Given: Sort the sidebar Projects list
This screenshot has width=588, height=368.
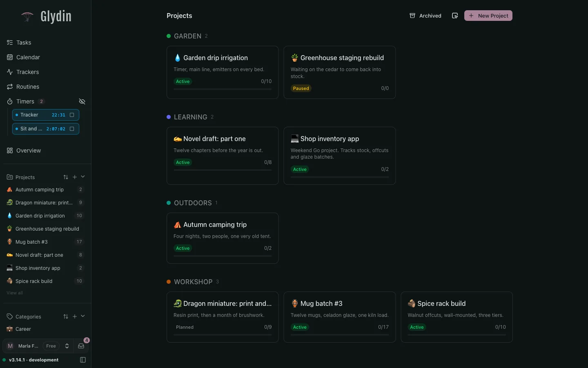Looking at the screenshot, I should (66, 177).
